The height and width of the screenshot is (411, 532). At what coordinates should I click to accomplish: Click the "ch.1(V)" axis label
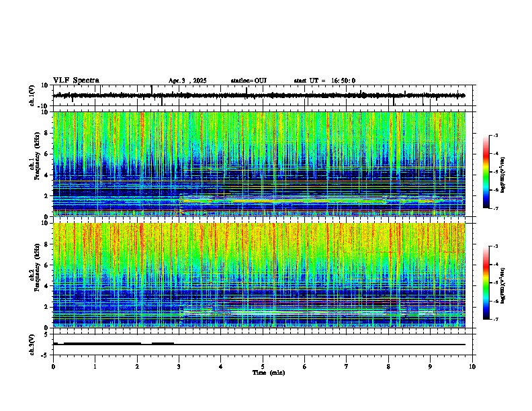click(32, 95)
